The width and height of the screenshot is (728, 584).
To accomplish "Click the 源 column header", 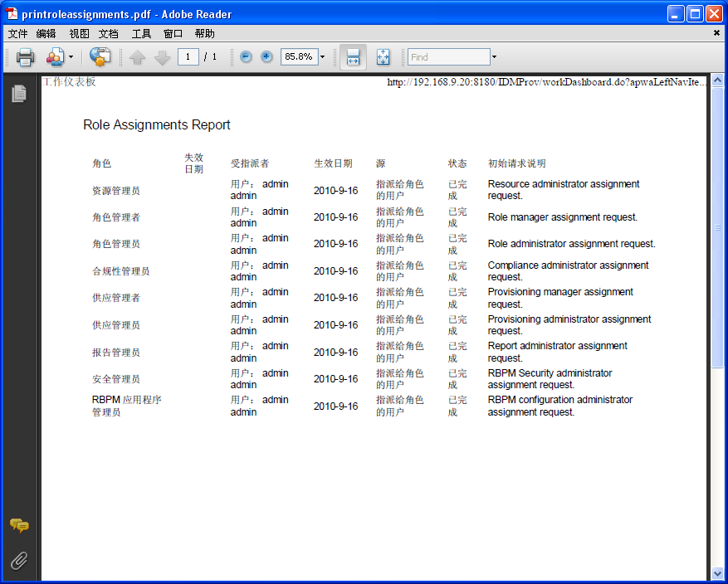I will point(381,163).
